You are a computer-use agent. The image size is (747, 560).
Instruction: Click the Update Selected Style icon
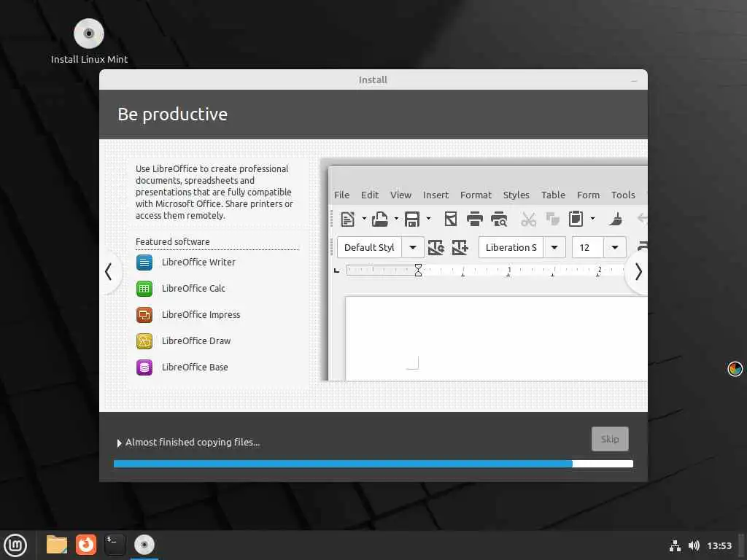[436, 248]
